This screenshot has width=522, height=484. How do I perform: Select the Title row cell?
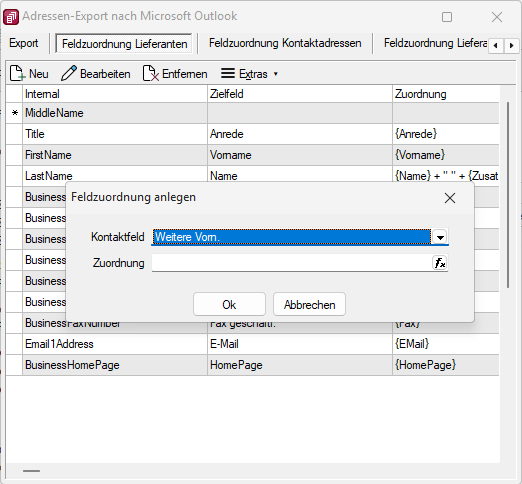[x=115, y=134]
